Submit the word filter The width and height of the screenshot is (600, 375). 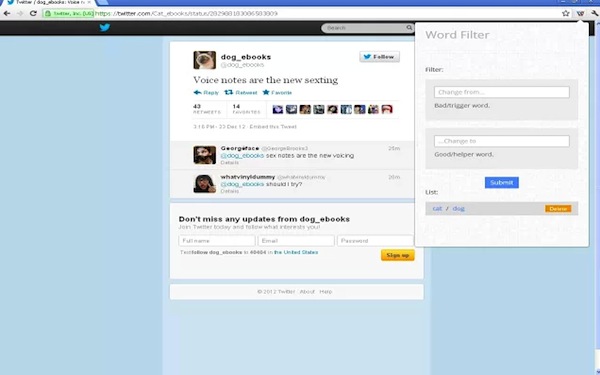[502, 183]
